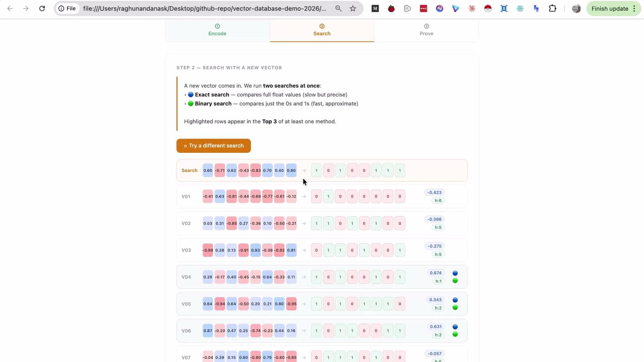
Task: Click the -0.396 score on V02 row
Action: coord(435,219)
